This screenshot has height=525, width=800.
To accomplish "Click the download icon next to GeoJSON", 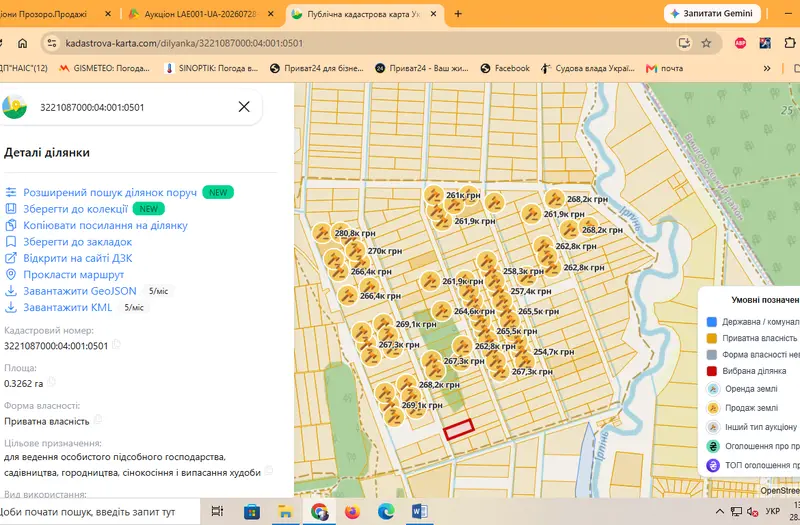I will tap(11, 291).
